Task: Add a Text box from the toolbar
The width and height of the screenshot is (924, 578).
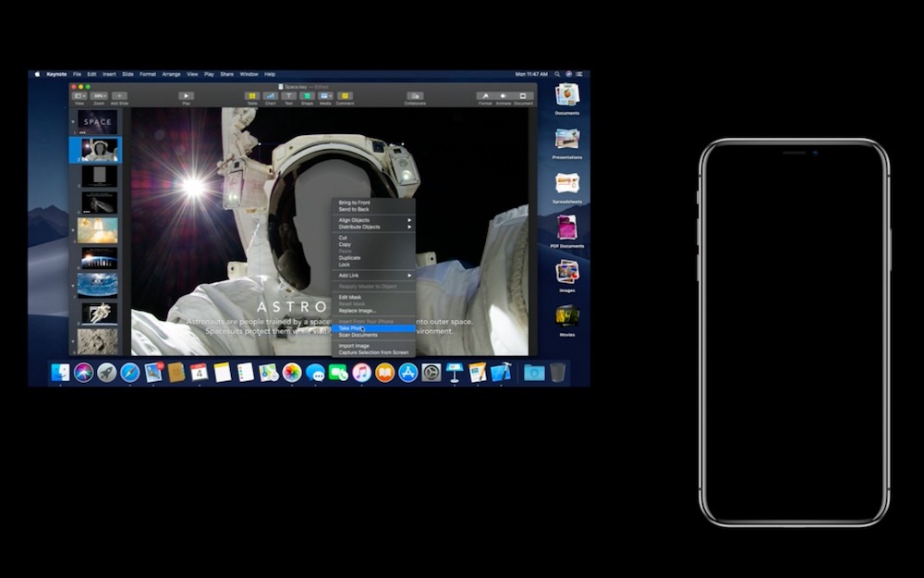Action: tap(288, 96)
